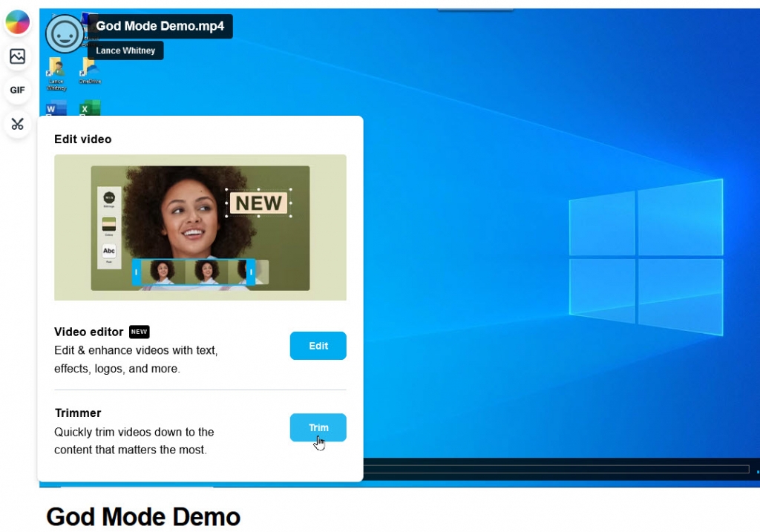
Task: Click the Windows logo in video frame
Action: coord(646,257)
